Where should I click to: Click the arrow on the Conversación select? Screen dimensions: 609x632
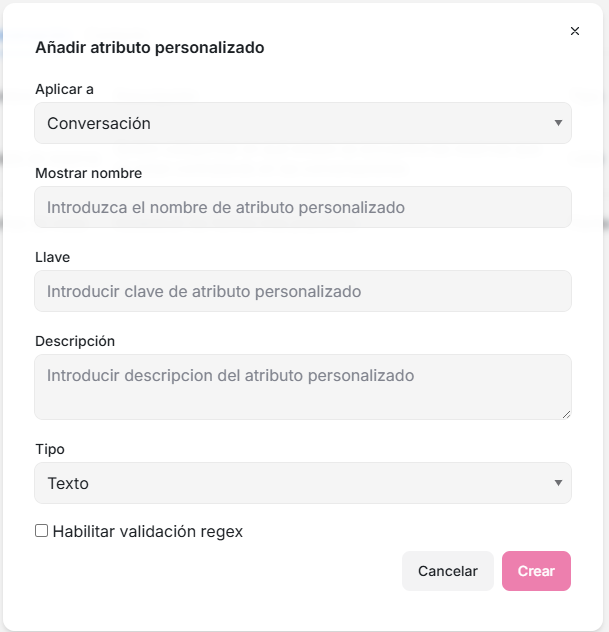pyautogui.click(x=558, y=123)
